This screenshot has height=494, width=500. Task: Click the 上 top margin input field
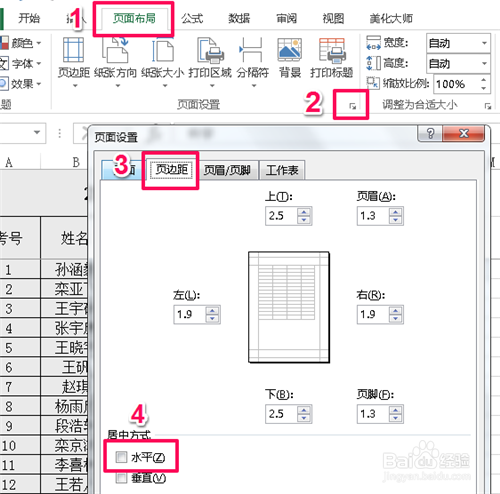point(281,216)
